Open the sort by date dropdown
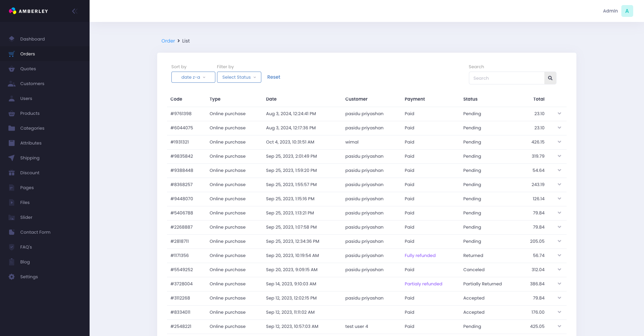Image resolution: width=644 pixels, height=336 pixels. tap(193, 77)
